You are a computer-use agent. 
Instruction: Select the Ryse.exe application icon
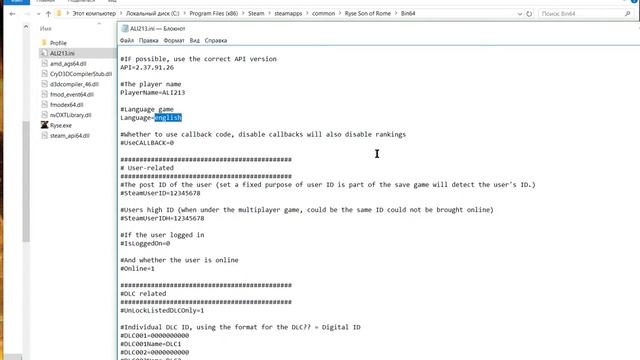tap(44, 125)
